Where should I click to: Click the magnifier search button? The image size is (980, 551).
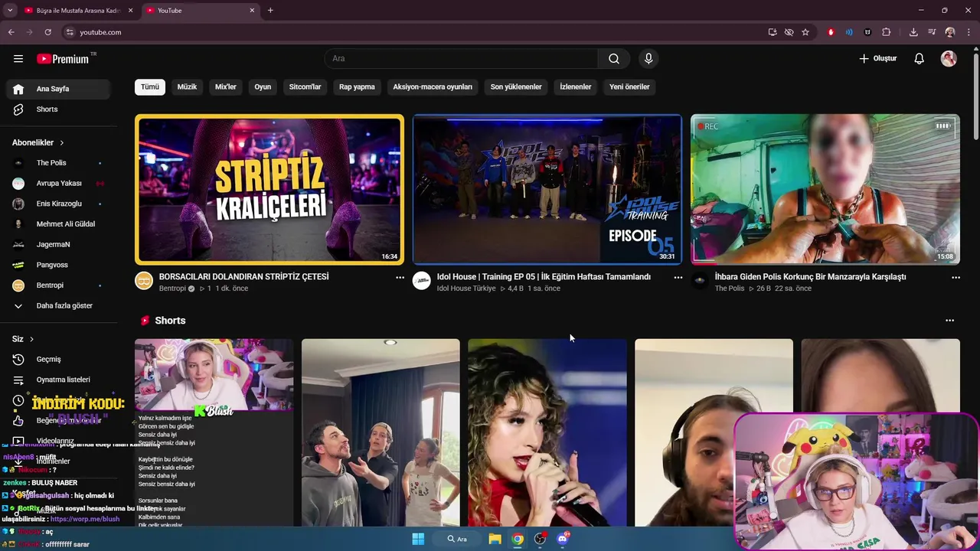[x=614, y=59]
